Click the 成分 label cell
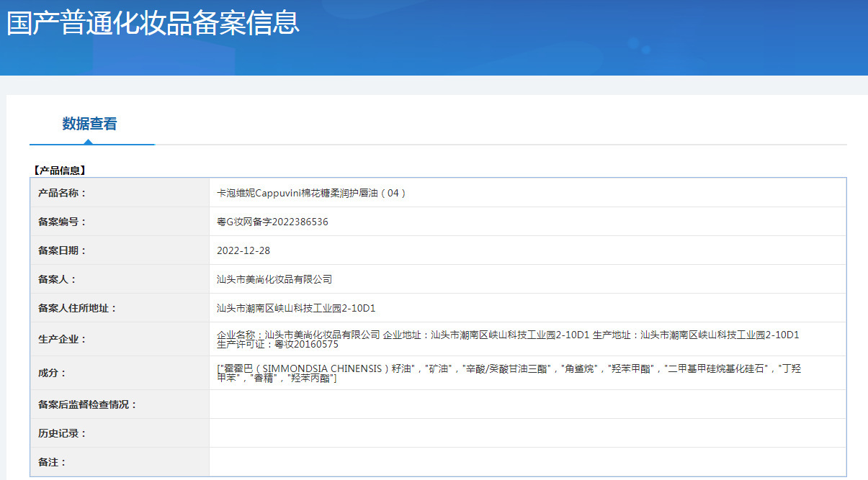The image size is (868, 480). point(120,373)
